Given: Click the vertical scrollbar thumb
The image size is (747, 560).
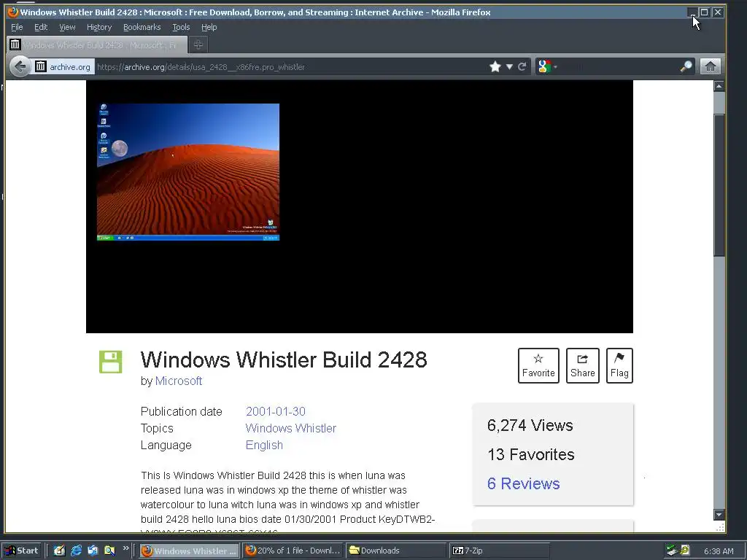Looking at the screenshot, I should [719, 185].
